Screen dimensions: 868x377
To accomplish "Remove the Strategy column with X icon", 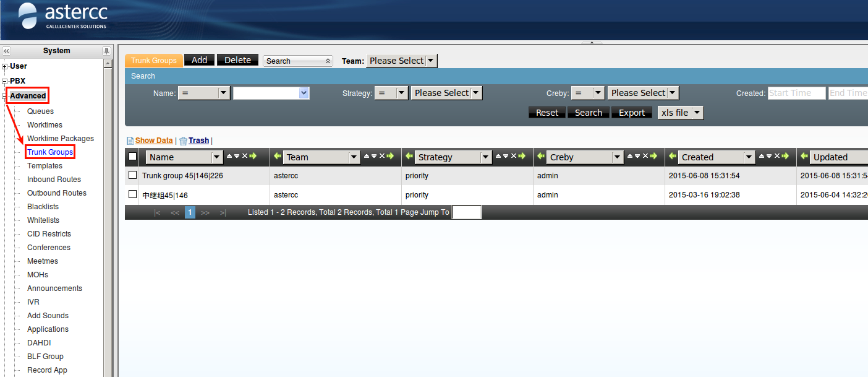I will pyautogui.click(x=514, y=157).
